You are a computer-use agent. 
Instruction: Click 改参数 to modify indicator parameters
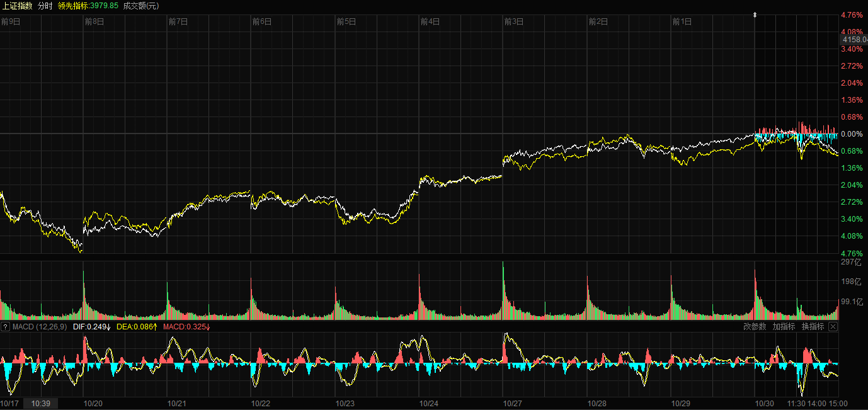pos(755,326)
